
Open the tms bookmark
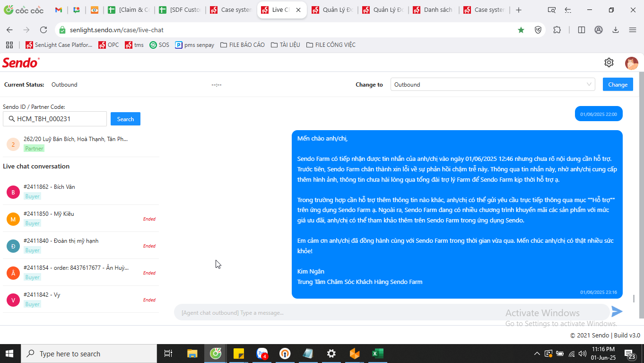coord(134,45)
